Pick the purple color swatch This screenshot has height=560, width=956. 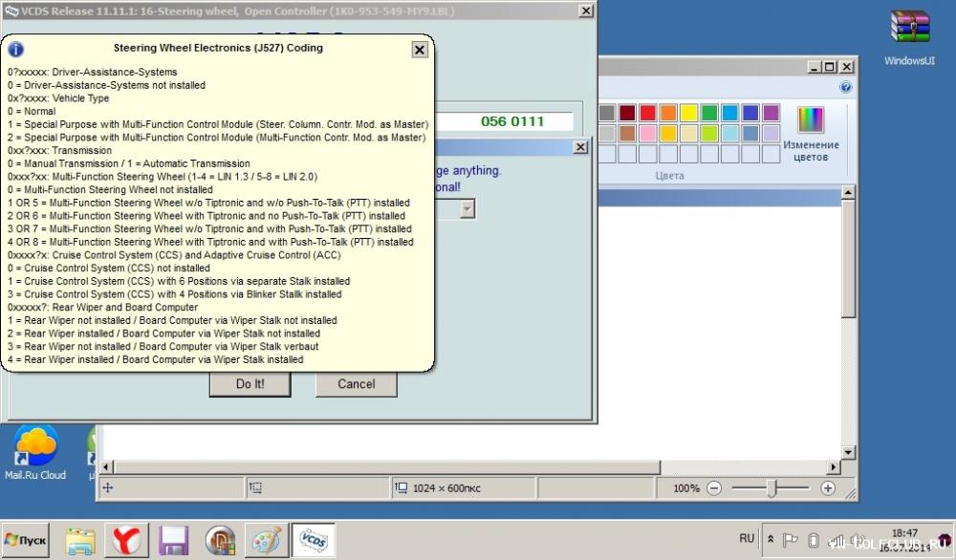click(x=771, y=113)
